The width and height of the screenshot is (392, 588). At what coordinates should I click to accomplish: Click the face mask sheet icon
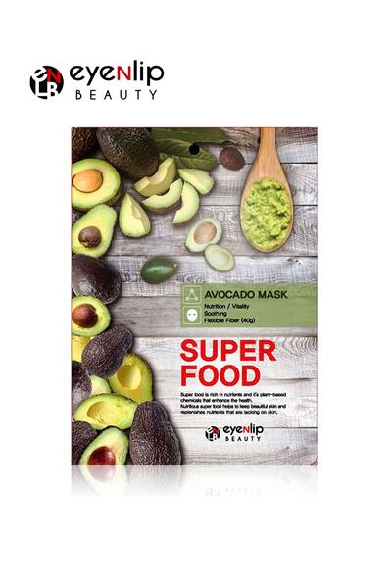[191, 315]
